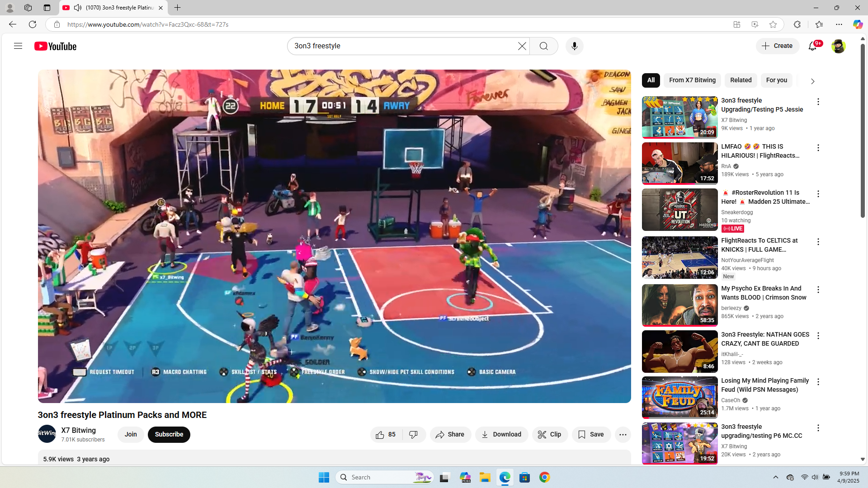Open the tab actions menu icon

click(47, 8)
